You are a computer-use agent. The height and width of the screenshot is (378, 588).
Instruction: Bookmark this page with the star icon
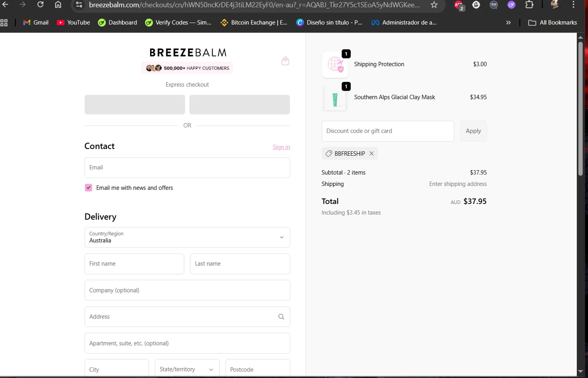[434, 5]
